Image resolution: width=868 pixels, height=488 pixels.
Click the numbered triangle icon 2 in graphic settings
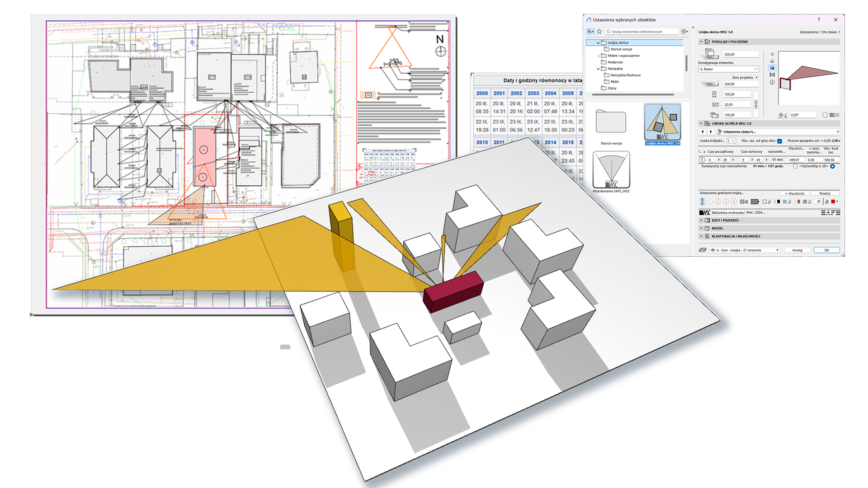717,202
